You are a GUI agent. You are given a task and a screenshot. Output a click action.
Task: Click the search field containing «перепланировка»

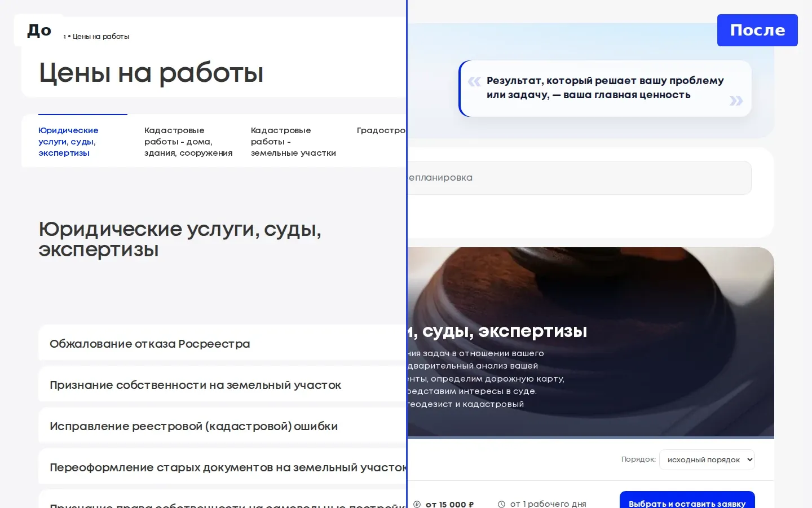click(x=579, y=178)
